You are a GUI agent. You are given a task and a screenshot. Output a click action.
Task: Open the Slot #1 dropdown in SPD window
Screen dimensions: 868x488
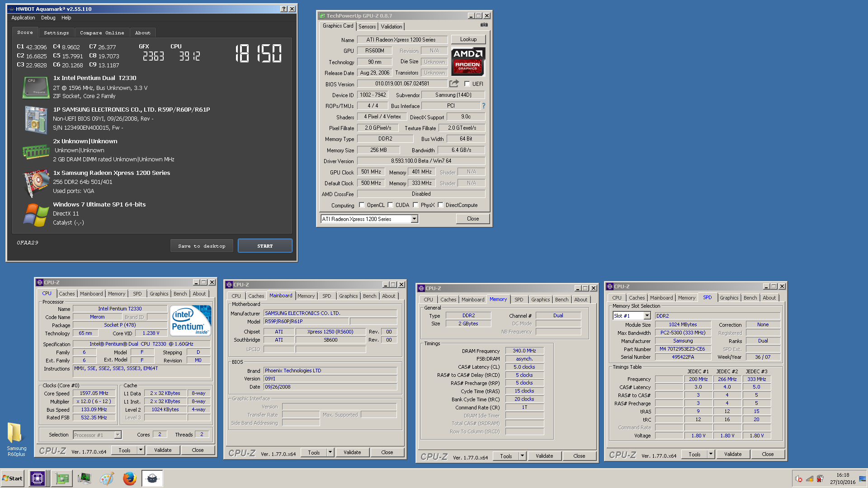tap(647, 316)
